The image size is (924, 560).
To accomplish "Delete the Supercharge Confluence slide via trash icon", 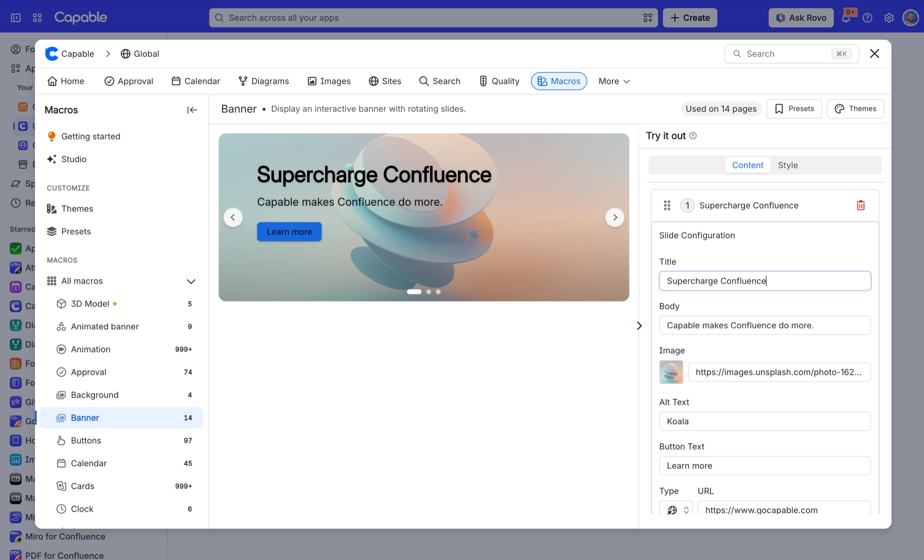I will pos(860,205).
